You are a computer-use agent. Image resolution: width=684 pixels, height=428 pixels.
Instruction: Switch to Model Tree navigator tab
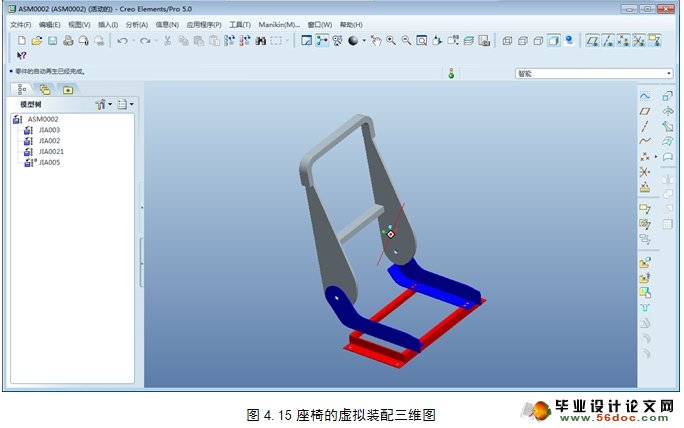21,89
